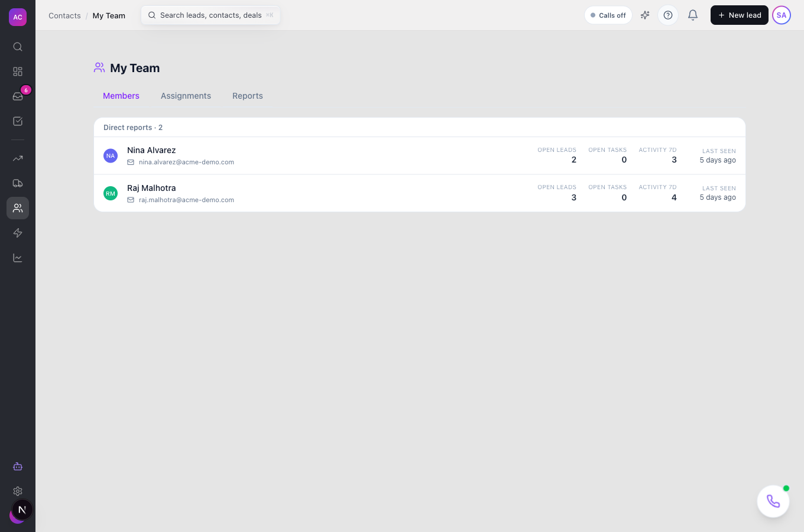Click the mail icon beside Nina's email
The height and width of the screenshot is (532, 804).
coord(131,162)
